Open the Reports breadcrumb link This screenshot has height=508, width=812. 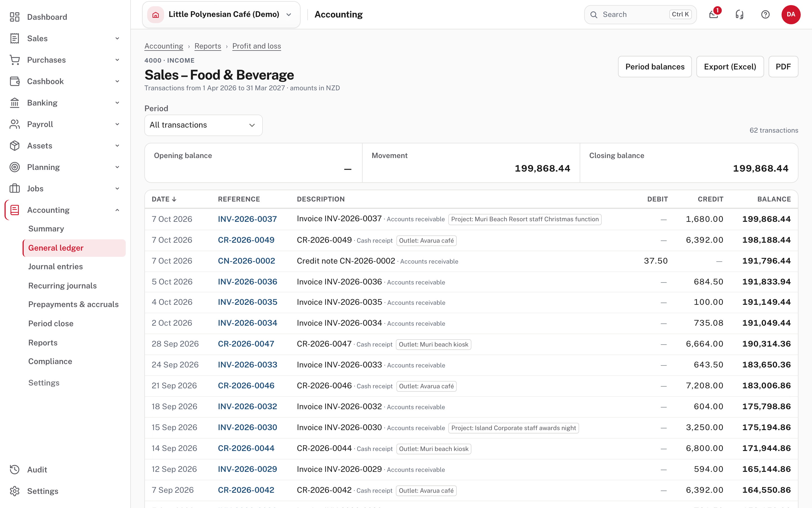point(208,46)
